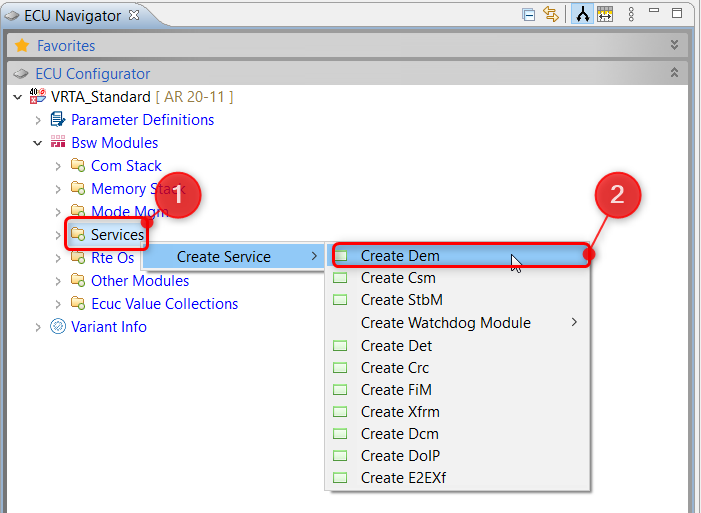The image size is (701, 513).
Task: Click the Favorites star icon
Action: point(22,45)
